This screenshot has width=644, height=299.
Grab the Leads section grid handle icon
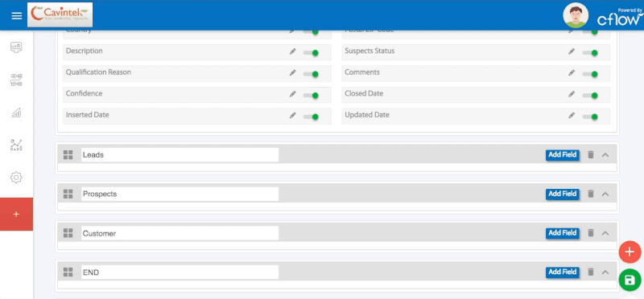pyautogui.click(x=68, y=154)
